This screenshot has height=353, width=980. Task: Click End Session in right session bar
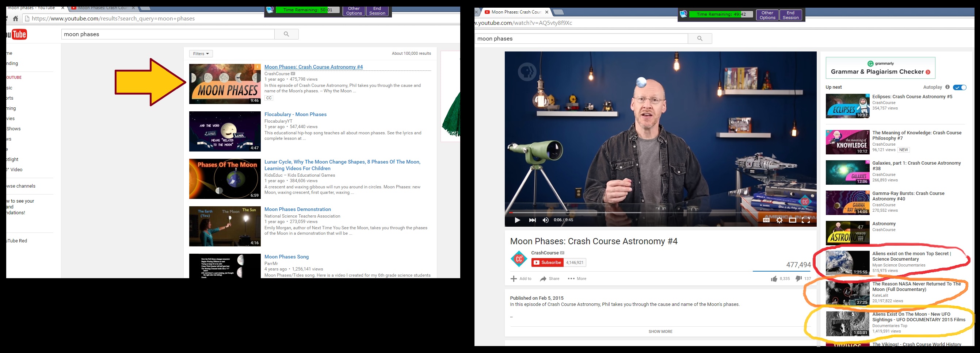click(790, 15)
